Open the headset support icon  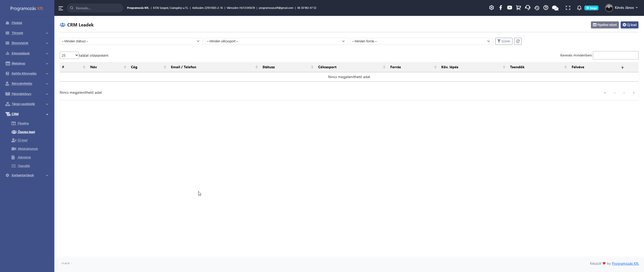528,8
